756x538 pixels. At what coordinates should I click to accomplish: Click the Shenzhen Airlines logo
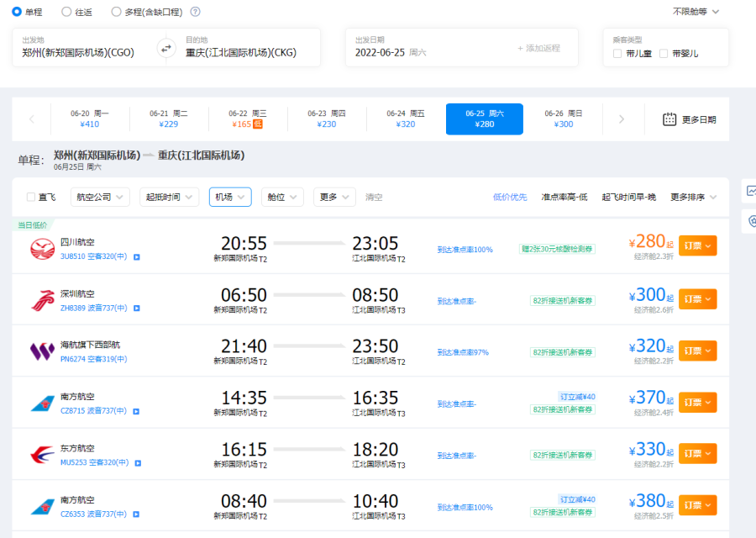coord(42,300)
